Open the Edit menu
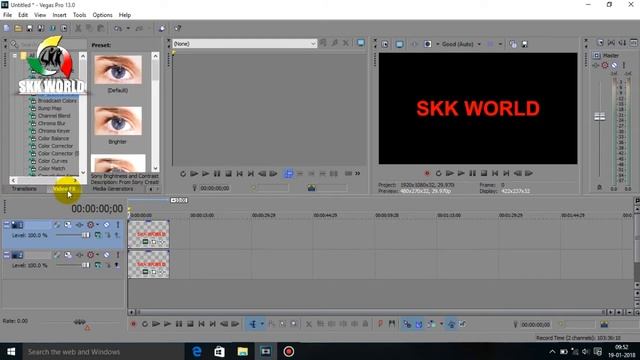This screenshot has width=640, height=360. point(23,15)
